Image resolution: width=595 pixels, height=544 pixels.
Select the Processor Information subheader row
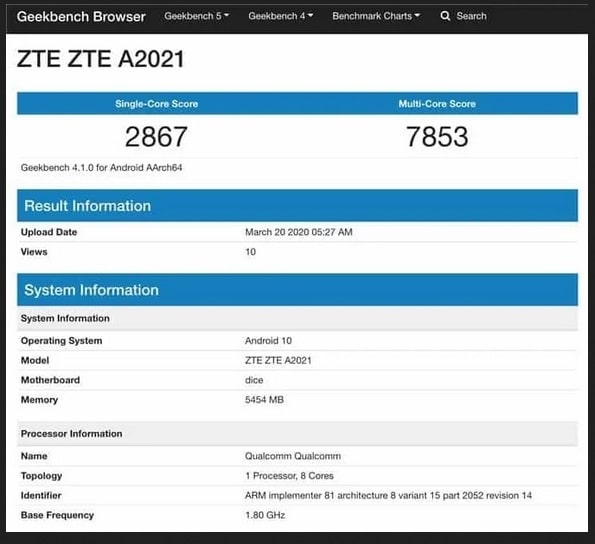coord(298,434)
